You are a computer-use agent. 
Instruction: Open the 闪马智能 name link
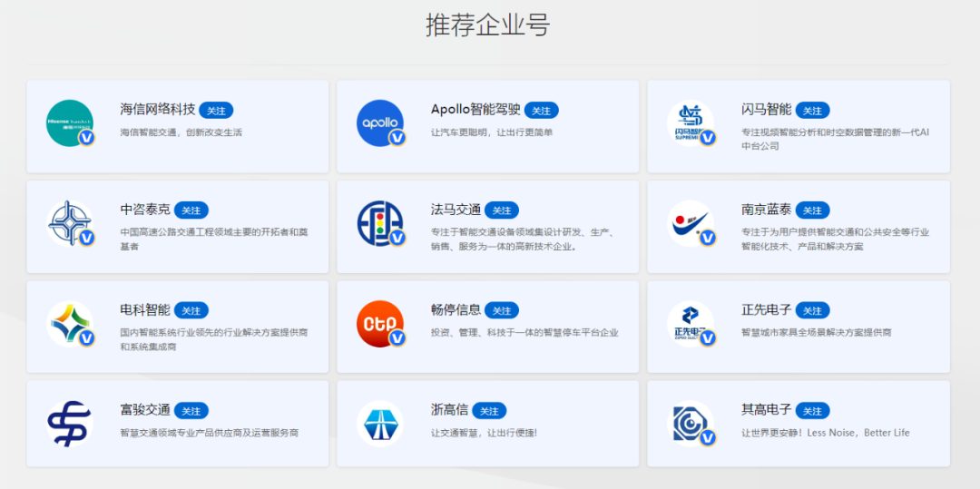766,110
